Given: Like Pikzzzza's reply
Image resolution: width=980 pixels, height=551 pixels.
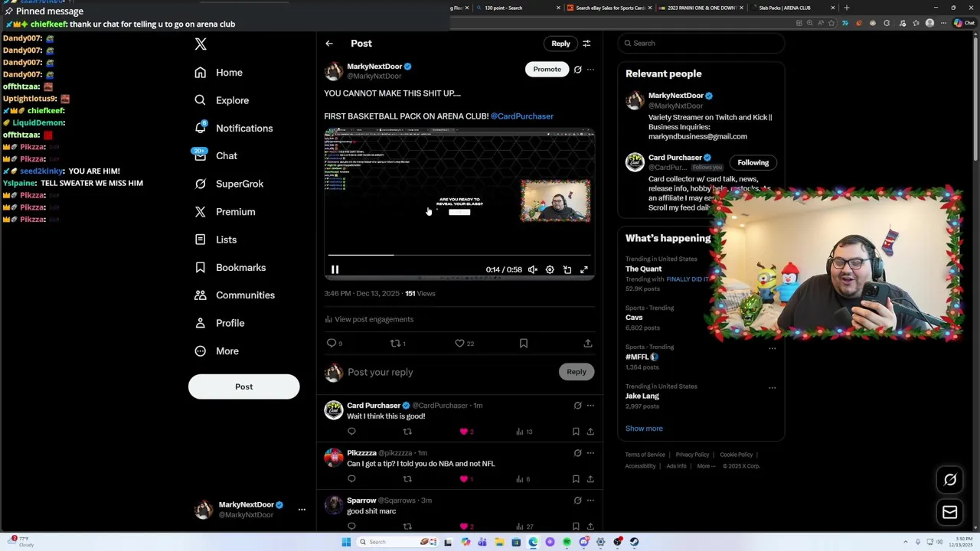Looking at the screenshot, I should [463, 479].
